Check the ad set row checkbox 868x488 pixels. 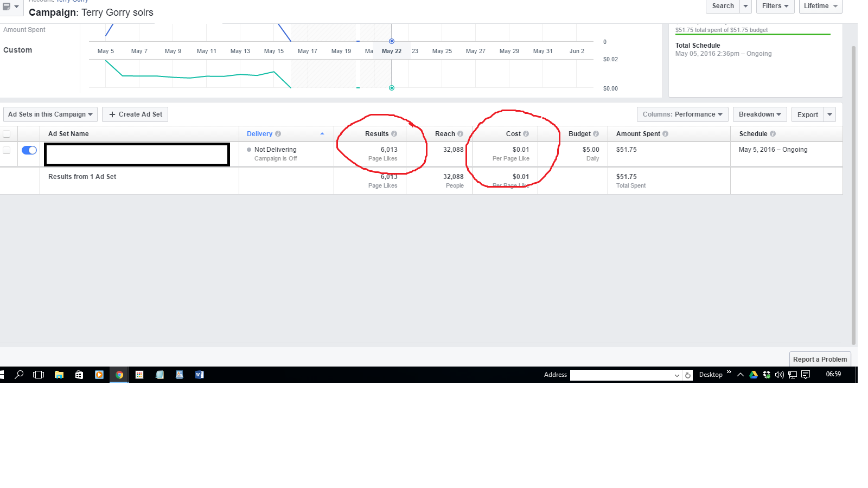tap(7, 150)
